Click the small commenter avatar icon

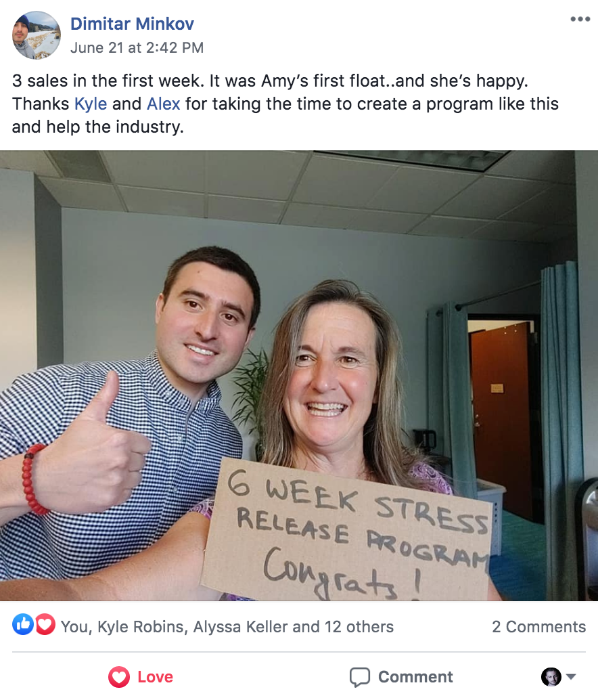coord(551,677)
